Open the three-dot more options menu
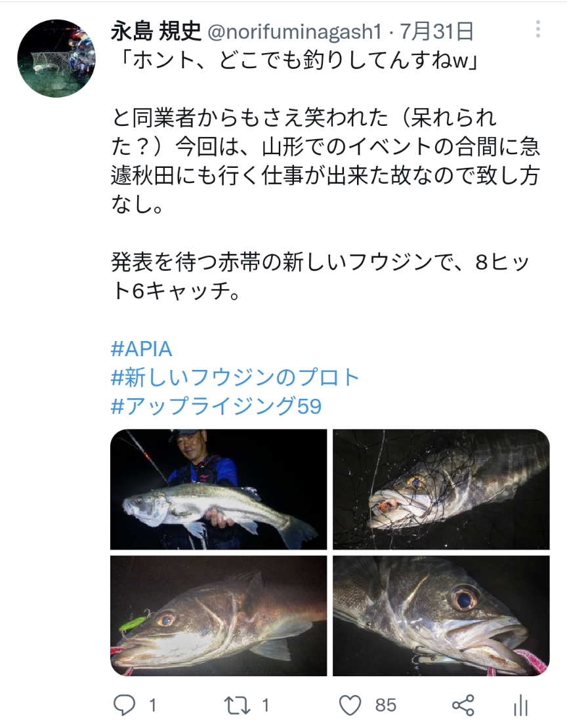567x728 pixels. coord(538,30)
